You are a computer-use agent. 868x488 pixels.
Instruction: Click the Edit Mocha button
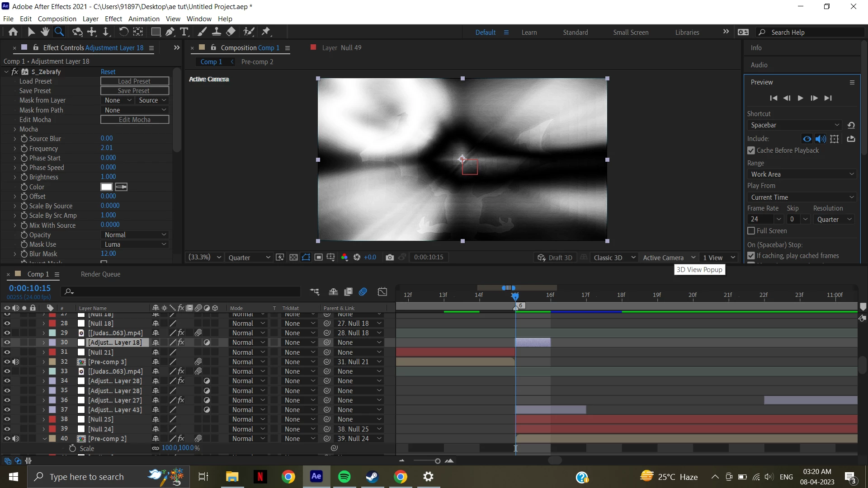(135, 120)
